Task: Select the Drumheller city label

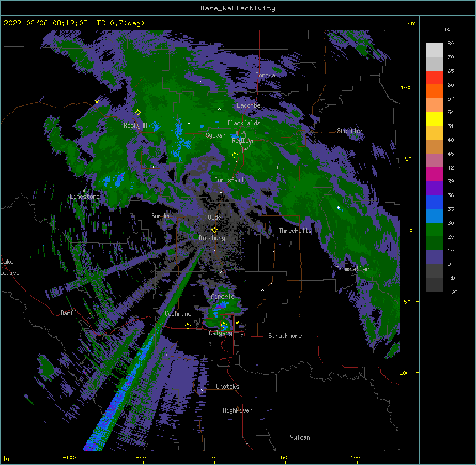Action: (352, 269)
